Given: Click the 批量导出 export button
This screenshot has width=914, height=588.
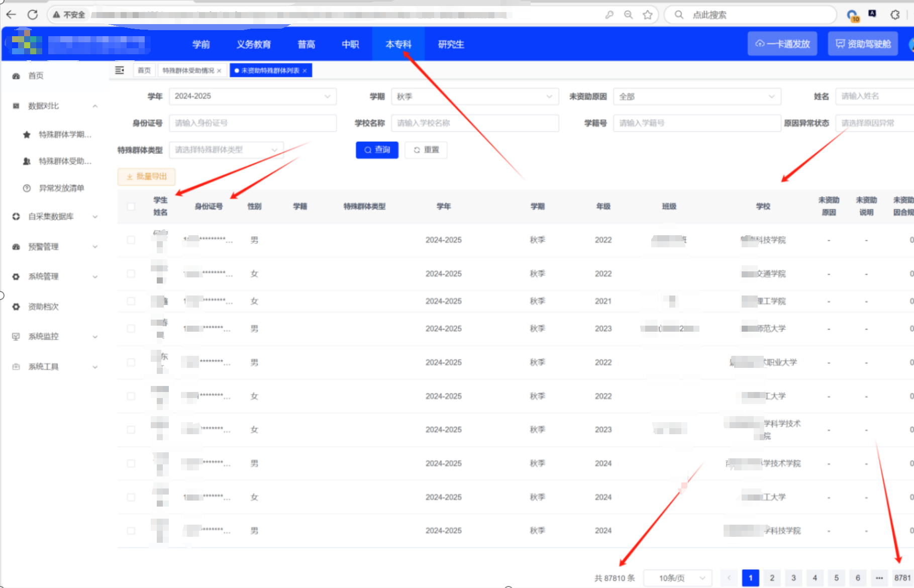Looking at the screenshot, I should click(146, 176).
